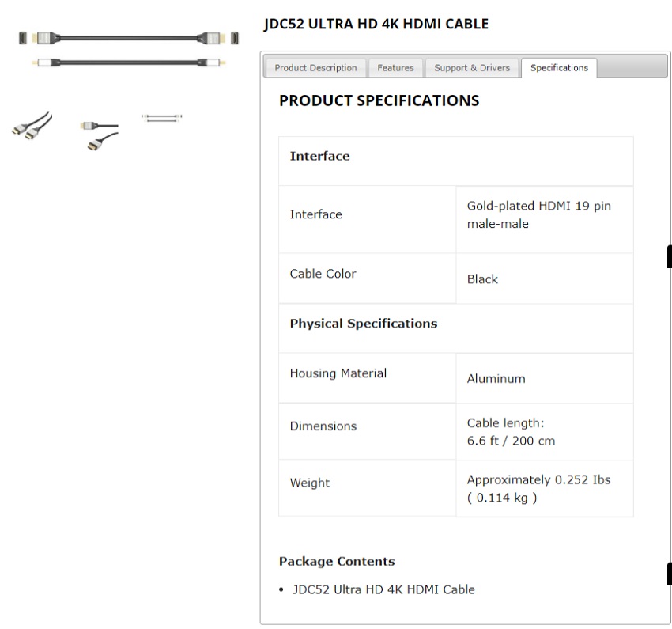Select the middle thumbnail with curved cable
The height and width of the screenshot is (629, 672).
click(100, 135)
